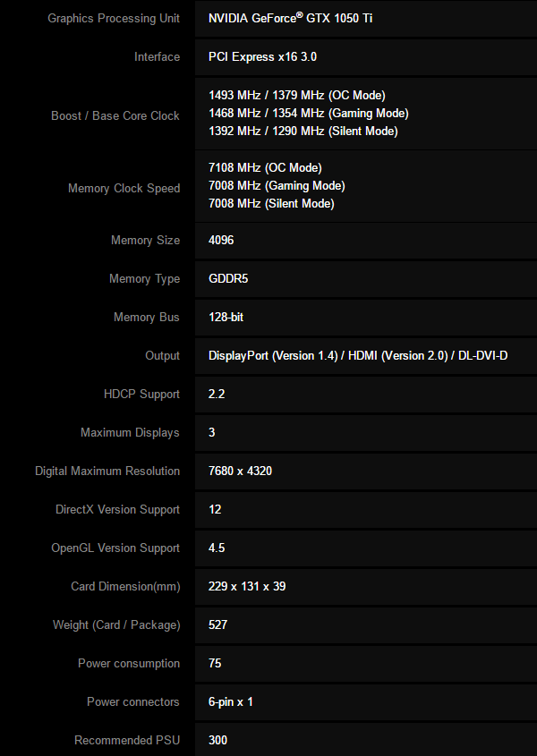
Task: Click the '4.5' OpenGL value
Action: coord(217,548)
